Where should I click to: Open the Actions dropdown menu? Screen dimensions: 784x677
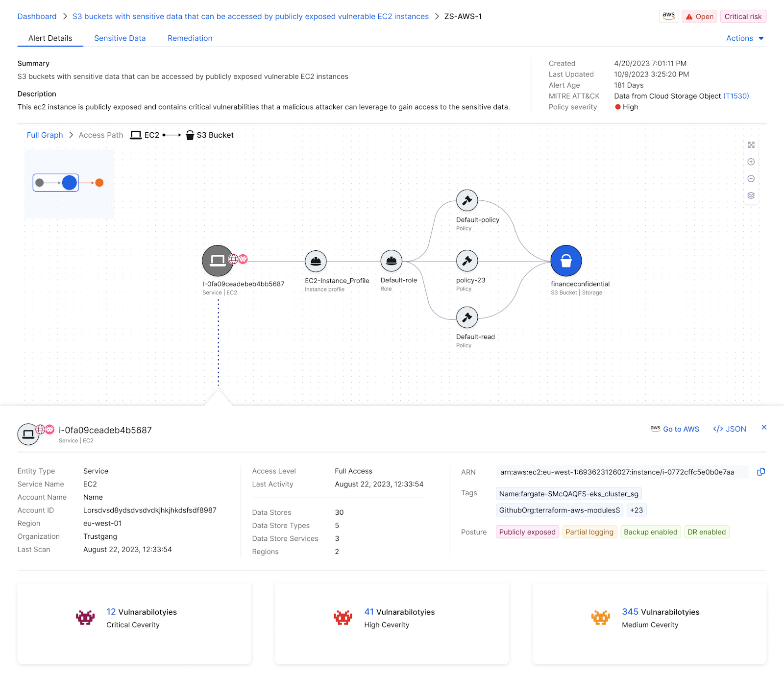744,38
